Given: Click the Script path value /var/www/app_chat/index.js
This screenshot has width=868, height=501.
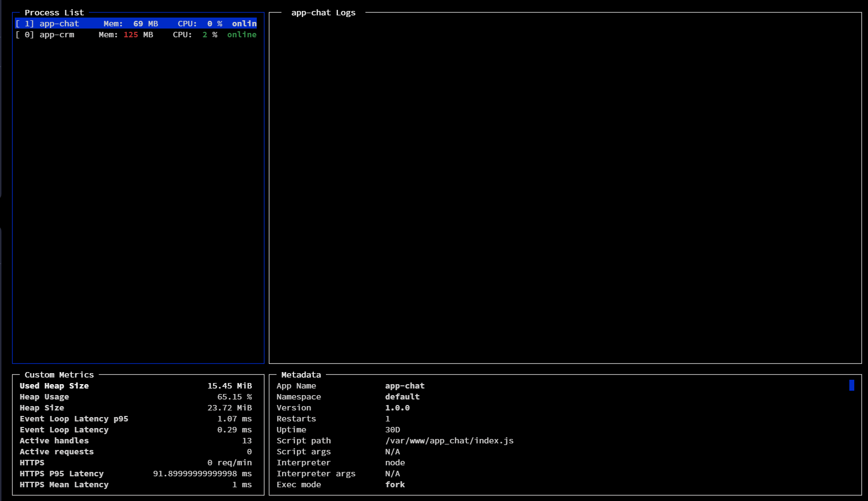Looking at the screenshot, I should 449,441.
